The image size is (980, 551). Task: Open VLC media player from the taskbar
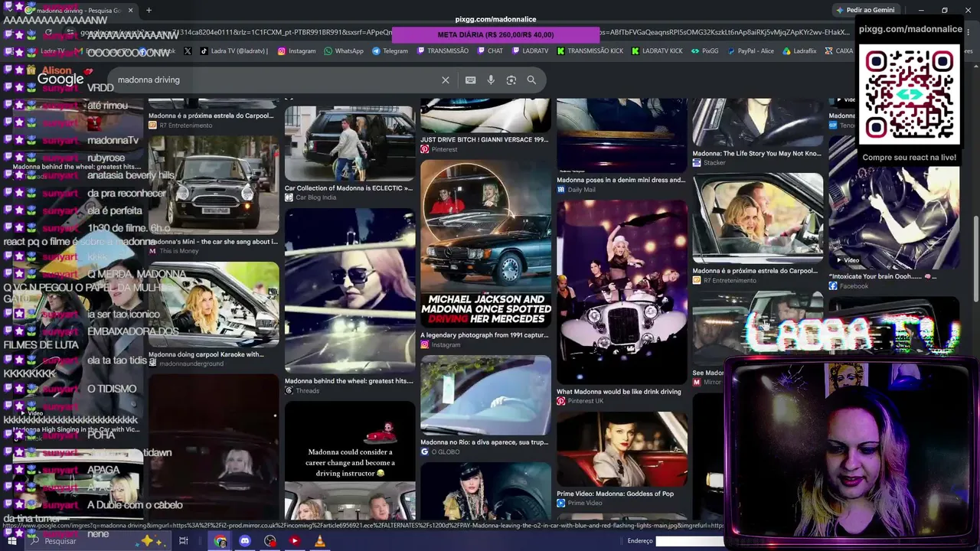coord(320,541)
